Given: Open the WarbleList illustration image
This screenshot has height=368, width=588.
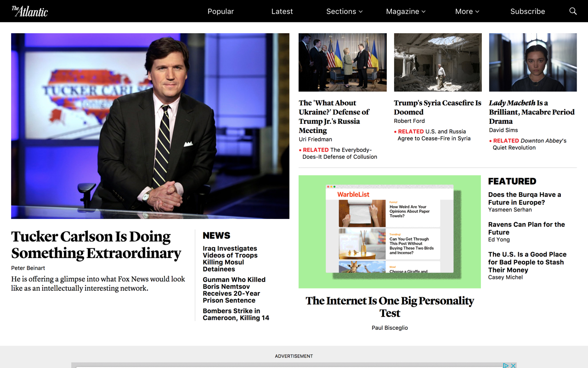Looking at the screenshot, I should pyautogui.click(x=390, y=232).
